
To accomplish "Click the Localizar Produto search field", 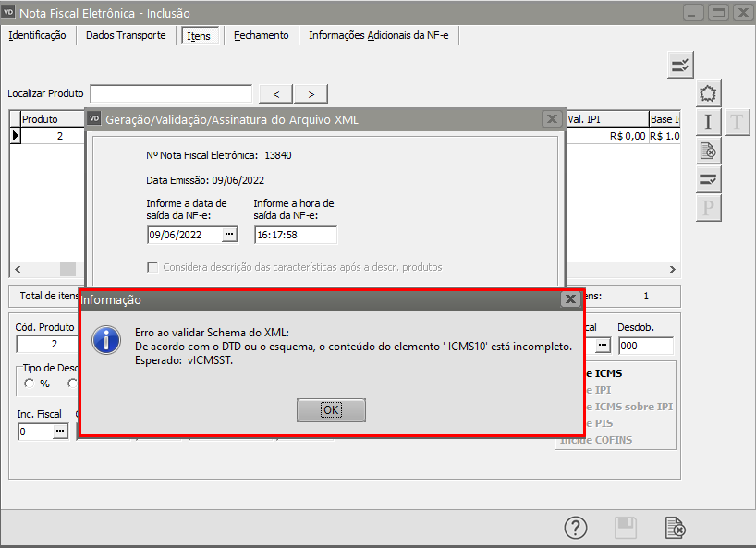I will click(x=171, y=93).
